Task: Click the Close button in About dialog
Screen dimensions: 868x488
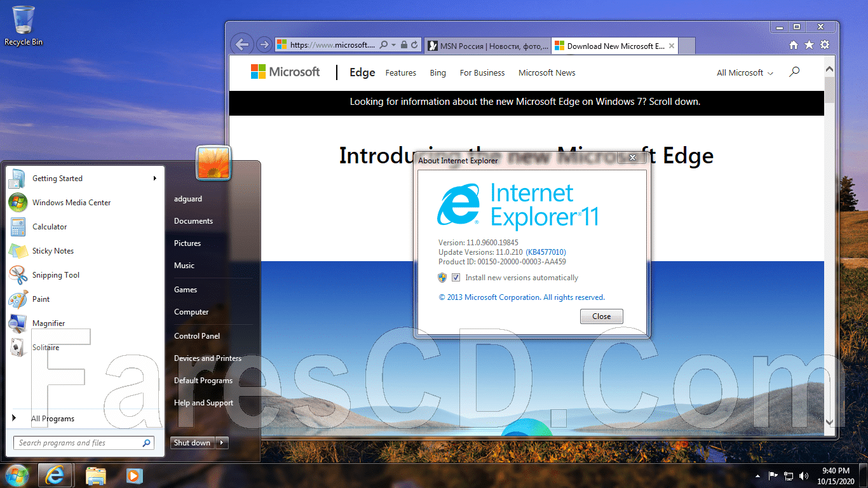Action: point(601,316)
